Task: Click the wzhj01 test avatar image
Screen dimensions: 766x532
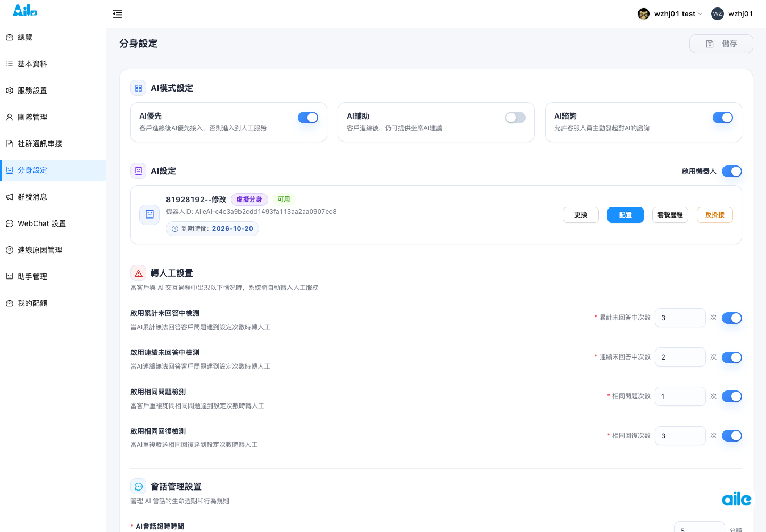Action: point(644,14)
